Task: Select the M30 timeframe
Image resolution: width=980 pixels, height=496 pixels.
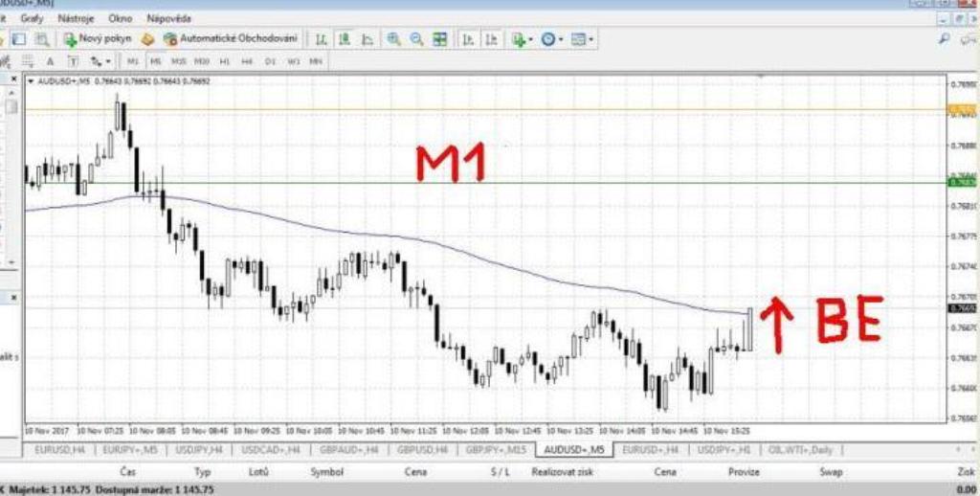Action: (201, 61)
